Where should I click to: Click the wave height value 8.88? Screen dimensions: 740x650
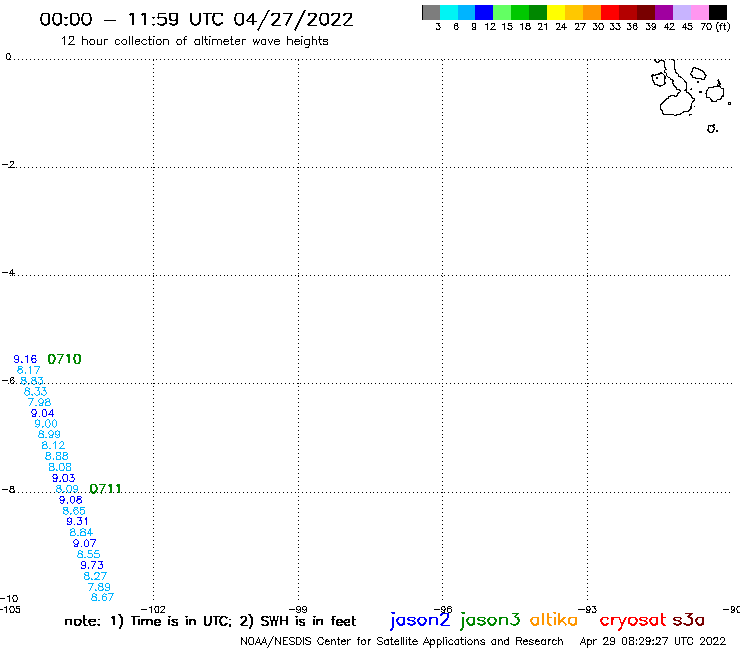click(57, 456)
